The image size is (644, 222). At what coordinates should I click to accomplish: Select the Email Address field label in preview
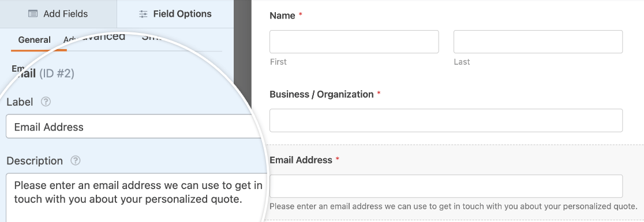[x=301, y=160]
